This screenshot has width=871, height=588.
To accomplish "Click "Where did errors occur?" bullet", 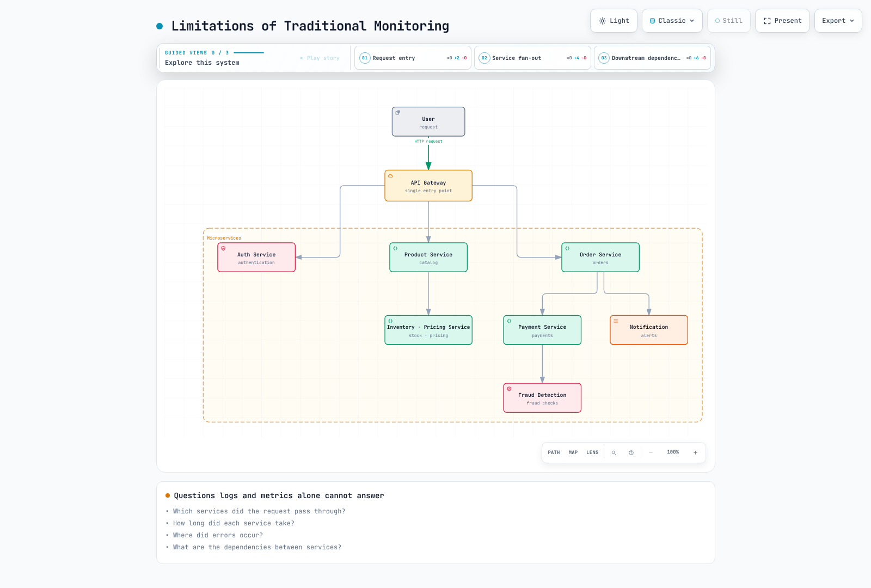I will [218, 535].
